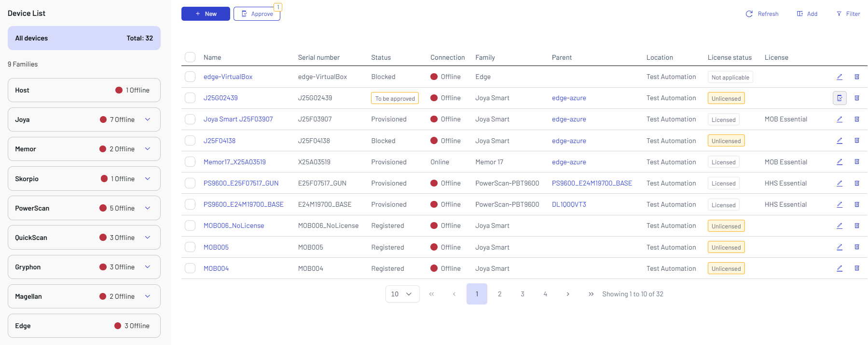Expand the PowerScan family chevron

(x=148, y=208)
